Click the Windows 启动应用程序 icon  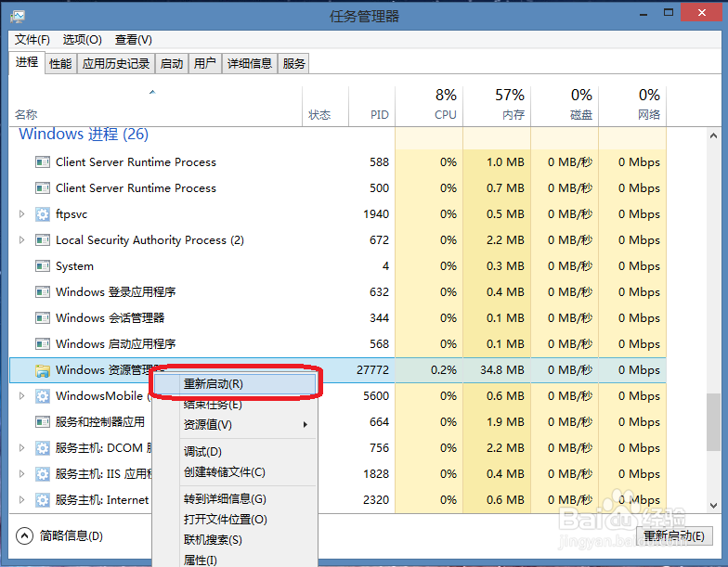(x=43, y=343)
